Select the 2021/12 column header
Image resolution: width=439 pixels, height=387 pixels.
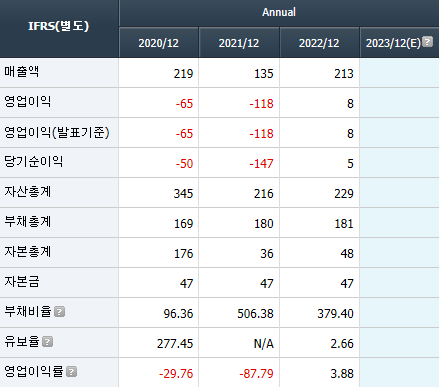click(x=239, y=43)
